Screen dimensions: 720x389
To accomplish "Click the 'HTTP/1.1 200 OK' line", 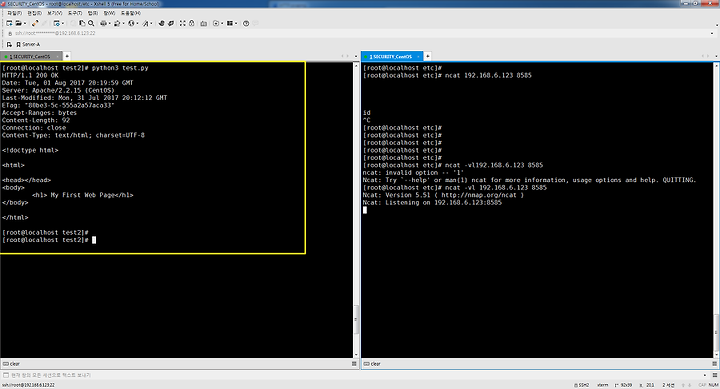I will tap(30, 75).
